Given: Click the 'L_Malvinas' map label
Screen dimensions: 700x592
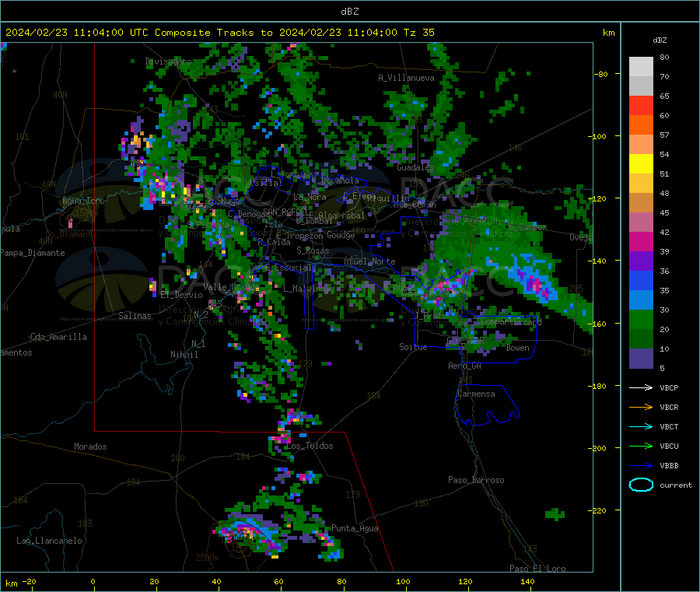Looking at the screenshot, I should [306, 289].
